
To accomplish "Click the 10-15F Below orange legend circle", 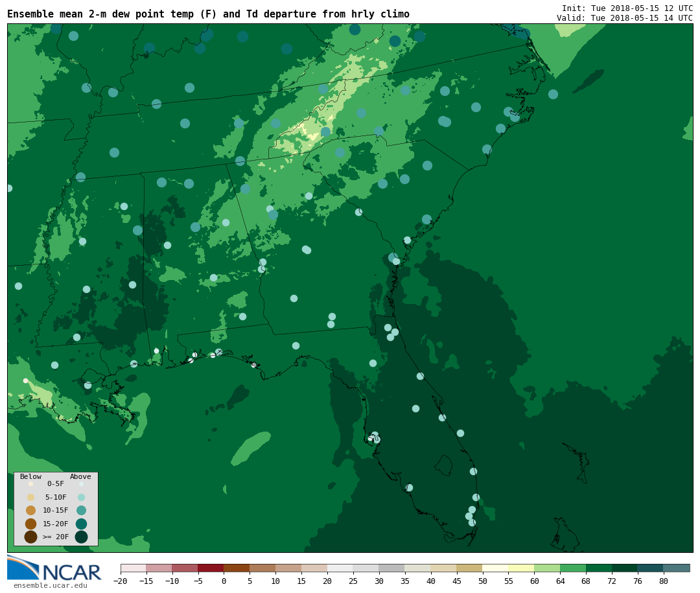I will [x=30, y=510].
